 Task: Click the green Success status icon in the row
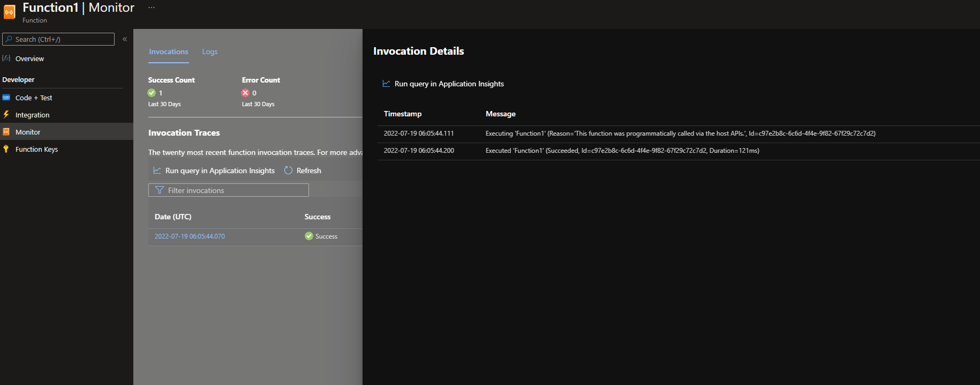click(x=309, y=236)
